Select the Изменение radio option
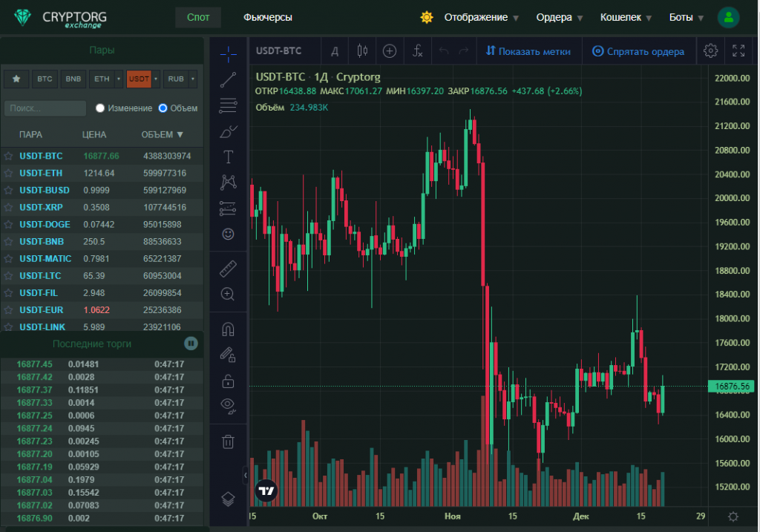The width and height of the screenshot is (760, 532). coord(100,108)
